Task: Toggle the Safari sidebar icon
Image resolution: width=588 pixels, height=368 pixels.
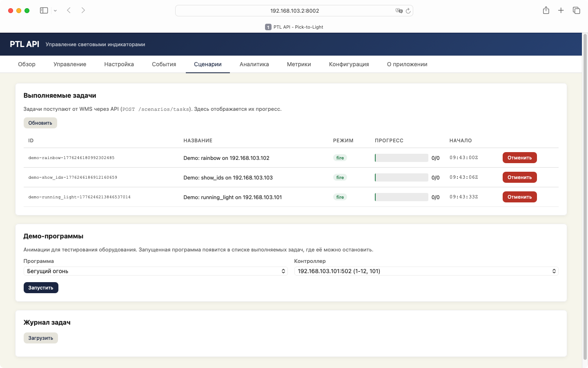Action: 44,11
